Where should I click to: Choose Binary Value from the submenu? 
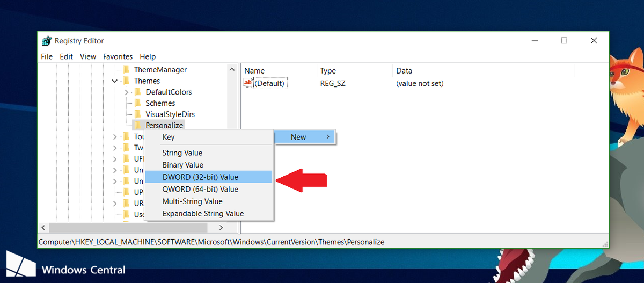(210, 165)
